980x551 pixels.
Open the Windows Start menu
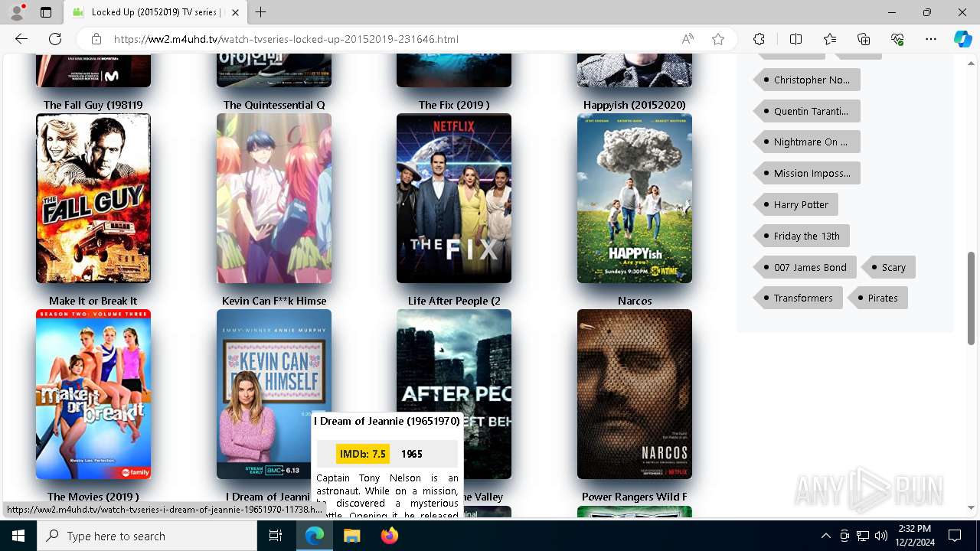(18, 536)
